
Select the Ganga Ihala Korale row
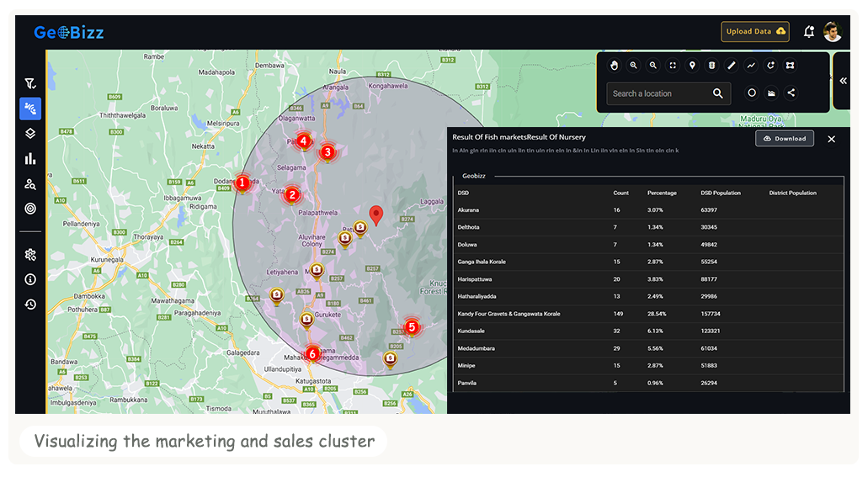(x=648, y=262)
